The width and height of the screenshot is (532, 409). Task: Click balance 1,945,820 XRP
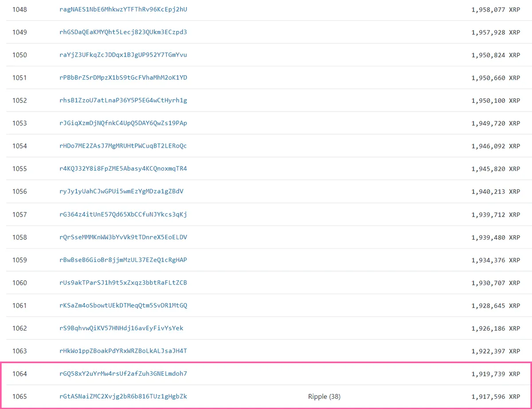click(x=496, y=169)
